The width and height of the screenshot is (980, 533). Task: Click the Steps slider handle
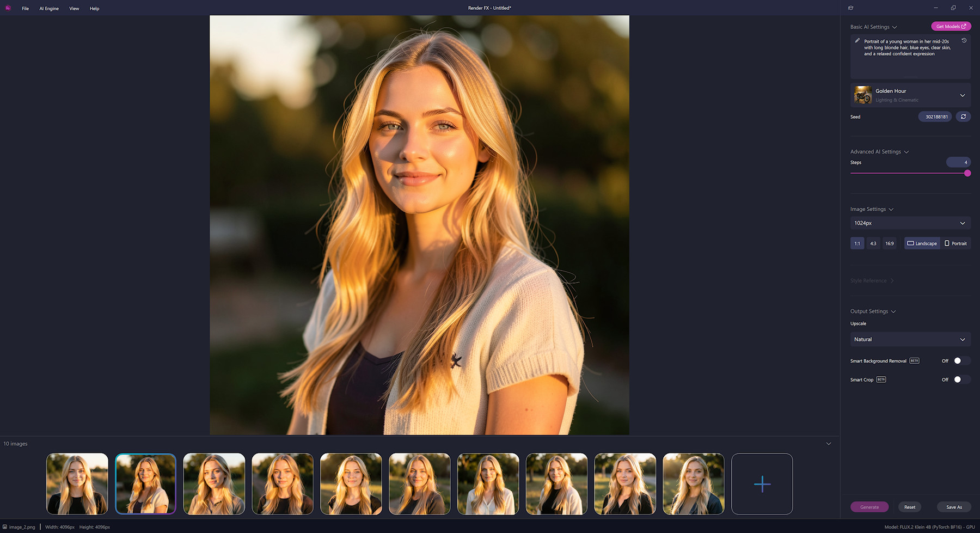pos(967,173)
